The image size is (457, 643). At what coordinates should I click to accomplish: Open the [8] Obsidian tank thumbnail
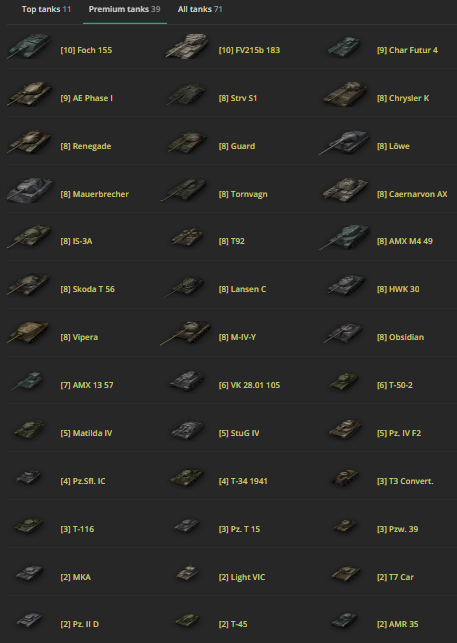[343, 333]
